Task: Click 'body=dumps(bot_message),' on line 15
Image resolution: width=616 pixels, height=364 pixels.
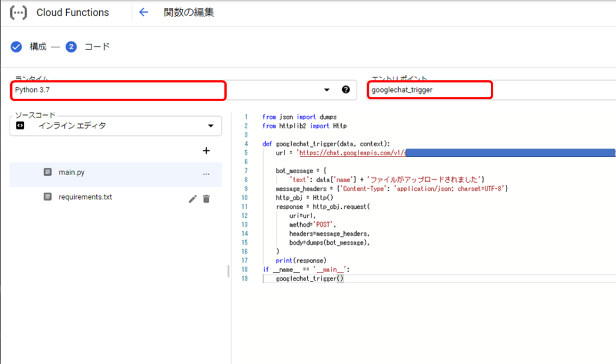Action: (x=330, y=243)
